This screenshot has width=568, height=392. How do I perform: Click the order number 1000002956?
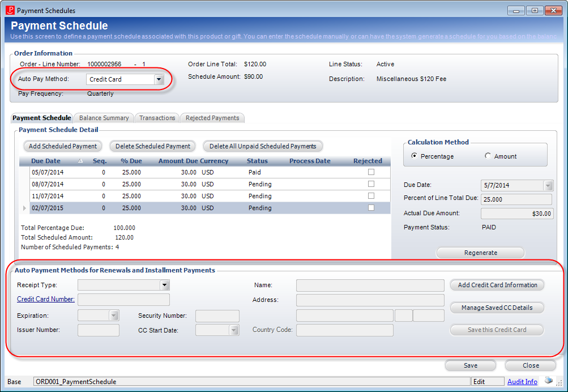[x=104, y=64]
